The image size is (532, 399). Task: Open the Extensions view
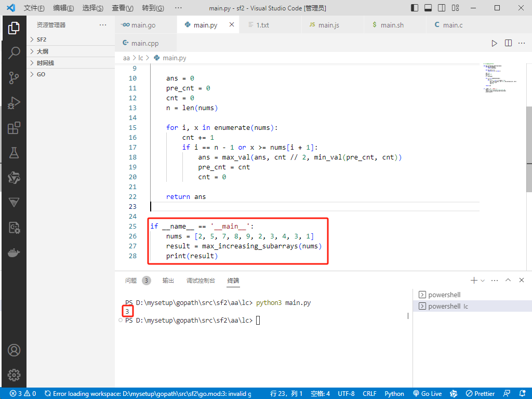coord(14,128)
